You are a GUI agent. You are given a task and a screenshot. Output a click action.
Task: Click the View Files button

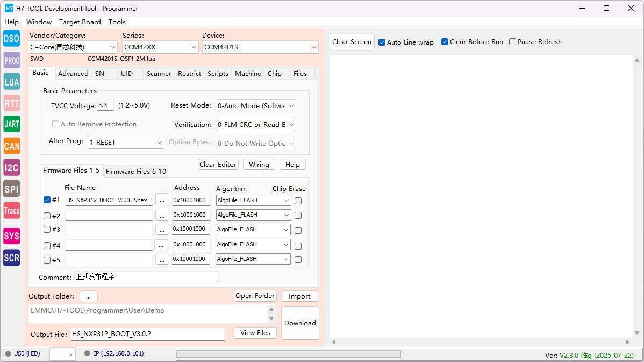tap(255, 333)
